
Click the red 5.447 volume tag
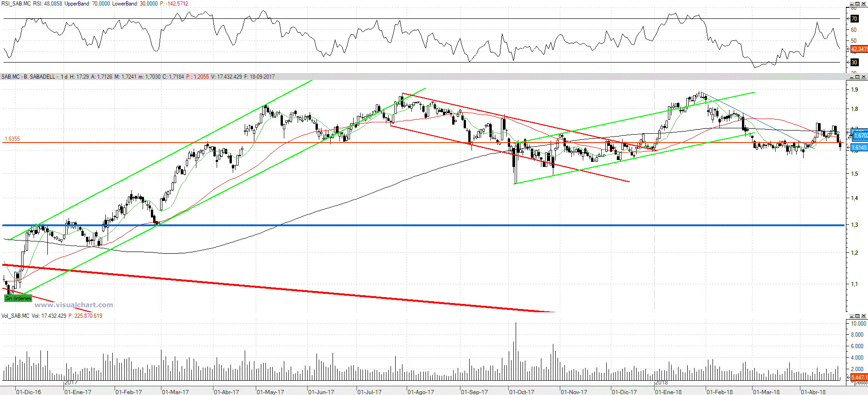pos(859,378)
